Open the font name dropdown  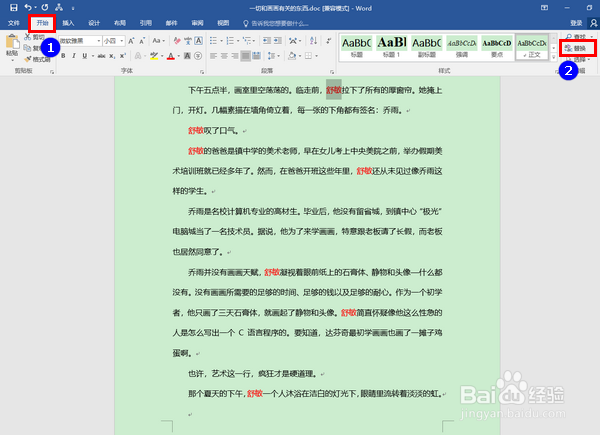(x=99, y=41)
